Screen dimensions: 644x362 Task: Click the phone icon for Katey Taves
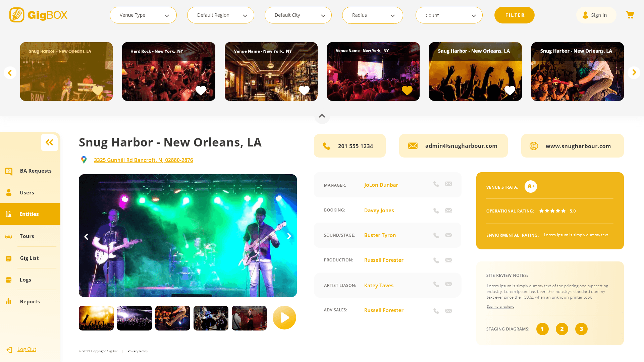point(436,285)
